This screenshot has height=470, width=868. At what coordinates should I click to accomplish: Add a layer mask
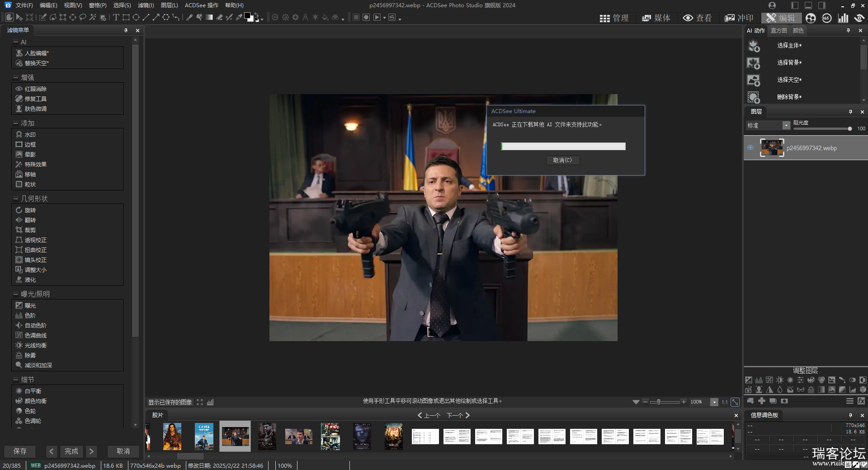[784, 401]
